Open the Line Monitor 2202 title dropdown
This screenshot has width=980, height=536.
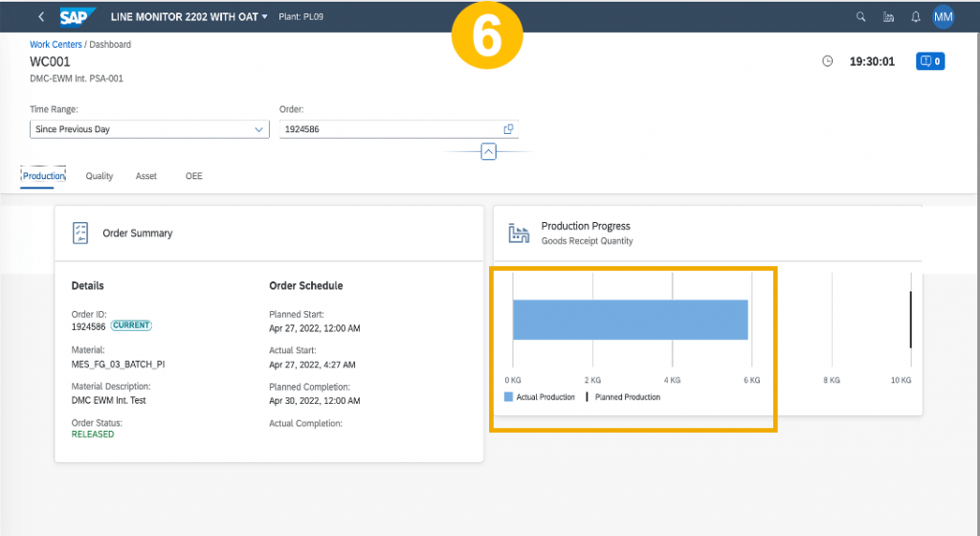click(189, 17)
